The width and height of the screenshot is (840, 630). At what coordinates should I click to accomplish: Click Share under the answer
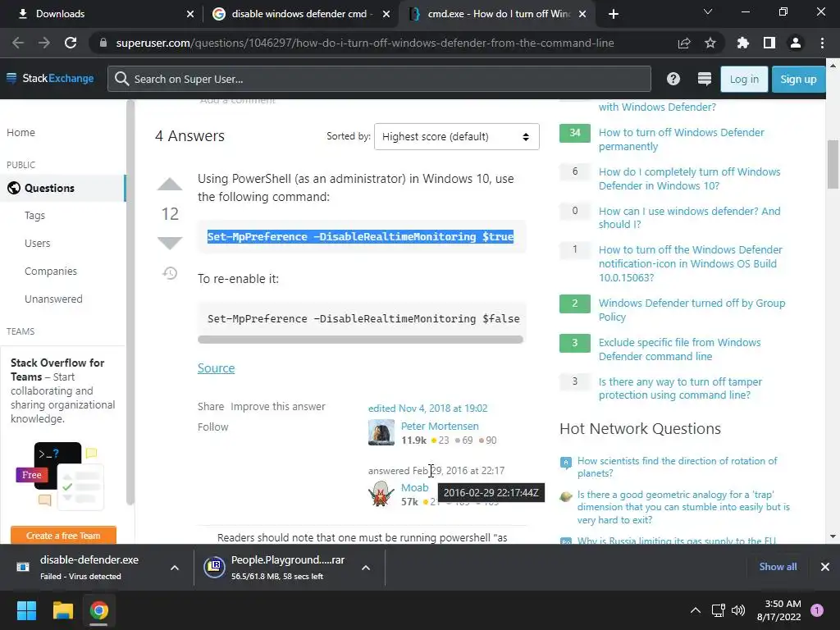(x=211, y=407)
